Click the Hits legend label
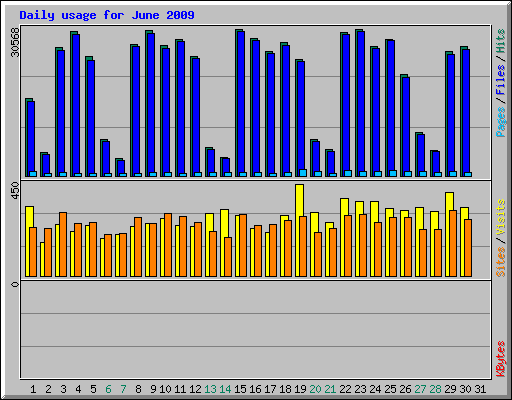This screenshot has height=400, width=512. (x=500, y=41)
